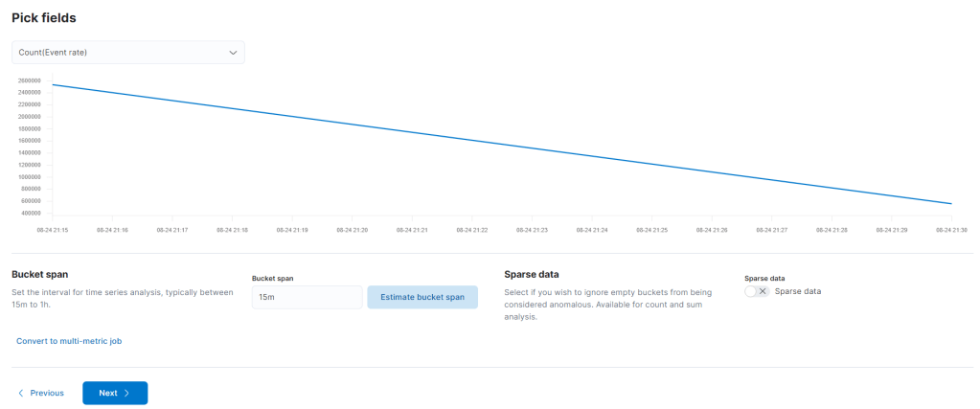Click the Bucket span input showing 15m
Screen dimensions: 980x409
click(307, 297)
